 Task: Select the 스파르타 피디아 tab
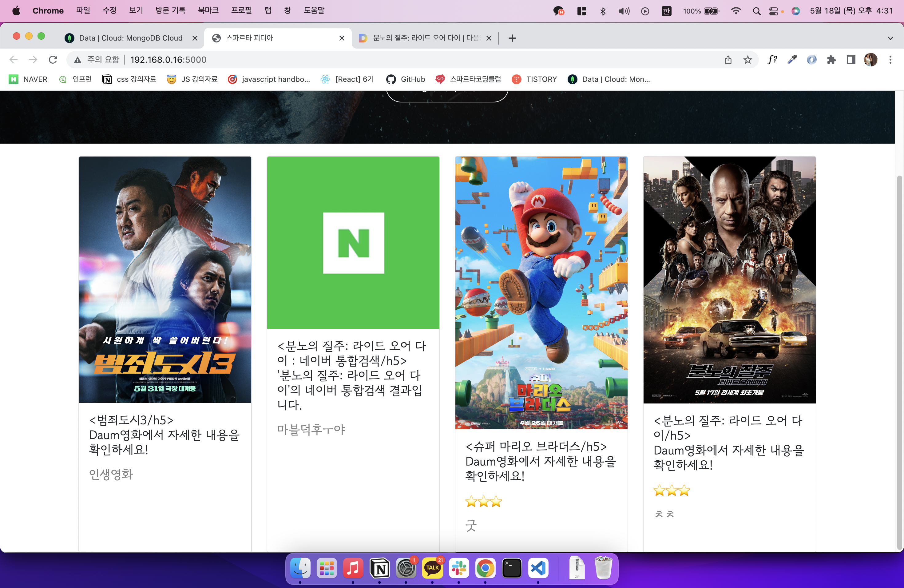[x=278, y=38]
